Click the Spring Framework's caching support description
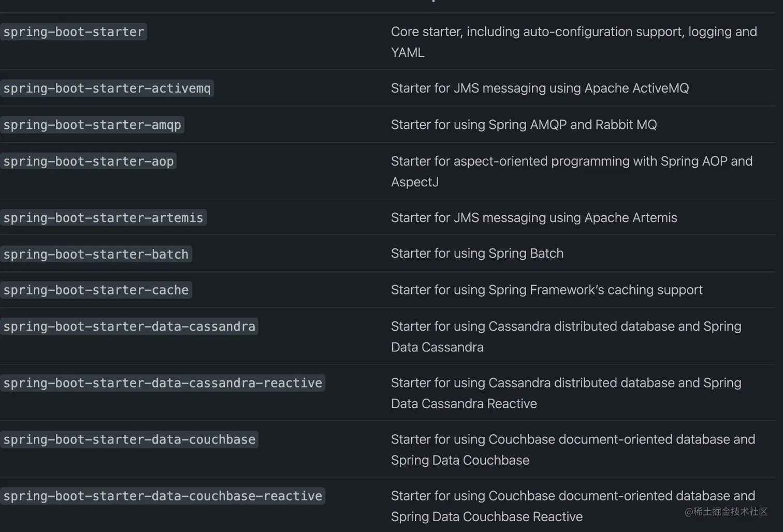The height and width of the screenshot is (532, 783). coord(546,290)
